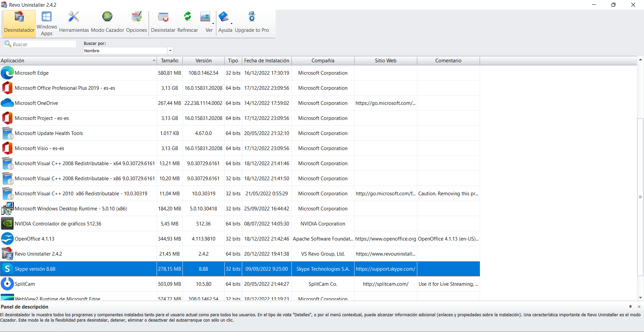644x332 pixels.
Task: Select the Microsoft Visio icon
Action: click(x=7, y=148)
